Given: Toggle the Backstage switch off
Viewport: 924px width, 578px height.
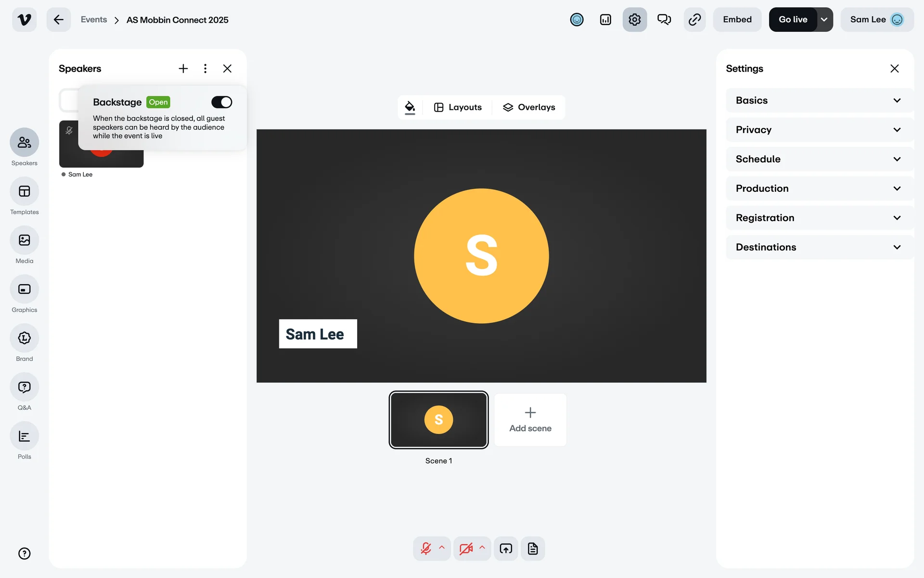Looking at the screenshot, I should 221,102.
